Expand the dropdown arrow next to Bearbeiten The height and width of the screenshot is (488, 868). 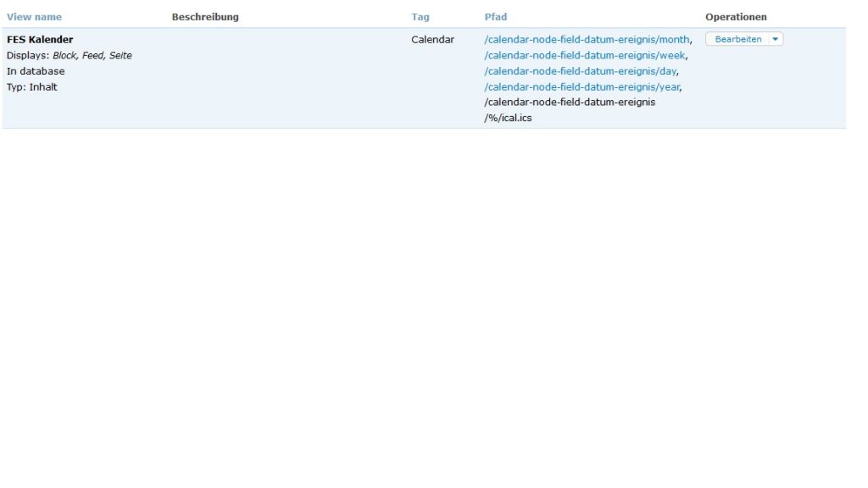(x=776, y=40)
